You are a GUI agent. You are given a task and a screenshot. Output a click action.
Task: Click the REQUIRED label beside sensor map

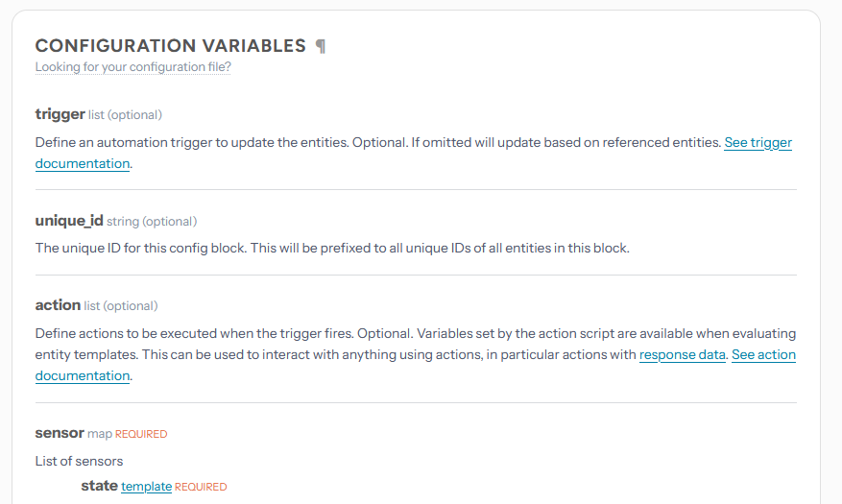click(x=141, y=434)
